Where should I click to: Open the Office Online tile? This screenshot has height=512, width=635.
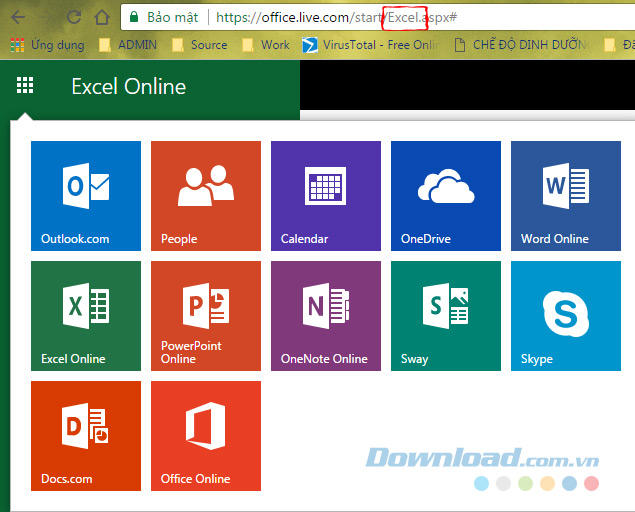tap(205, 435)
